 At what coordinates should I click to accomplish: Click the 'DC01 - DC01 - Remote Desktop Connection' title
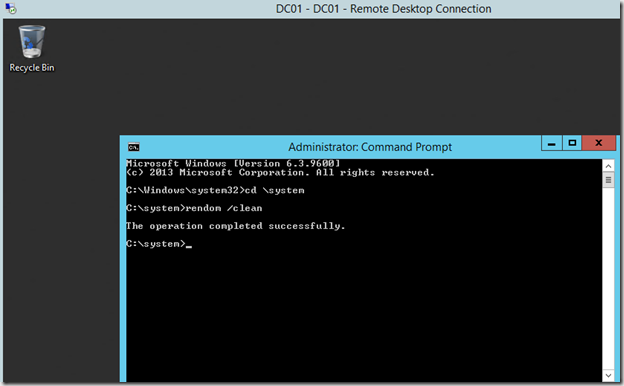383,9
